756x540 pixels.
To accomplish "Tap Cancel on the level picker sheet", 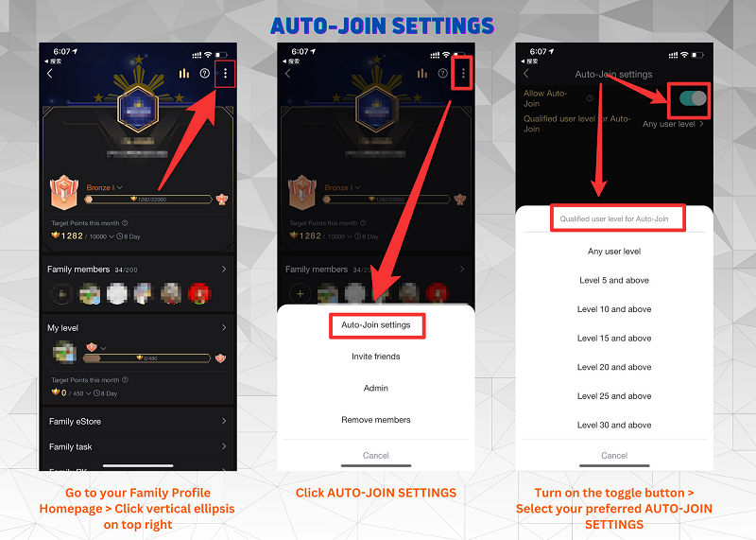I will coord(614,456).
